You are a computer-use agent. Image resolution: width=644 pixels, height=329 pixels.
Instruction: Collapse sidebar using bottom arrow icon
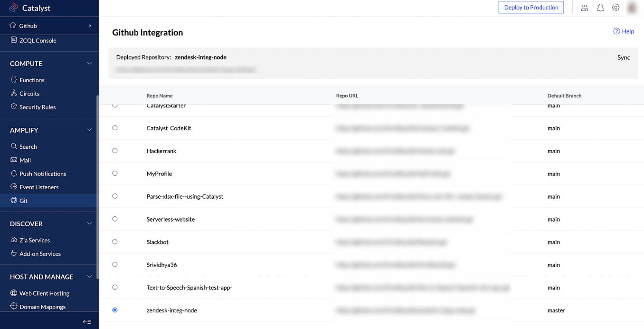tap(87, 322)
